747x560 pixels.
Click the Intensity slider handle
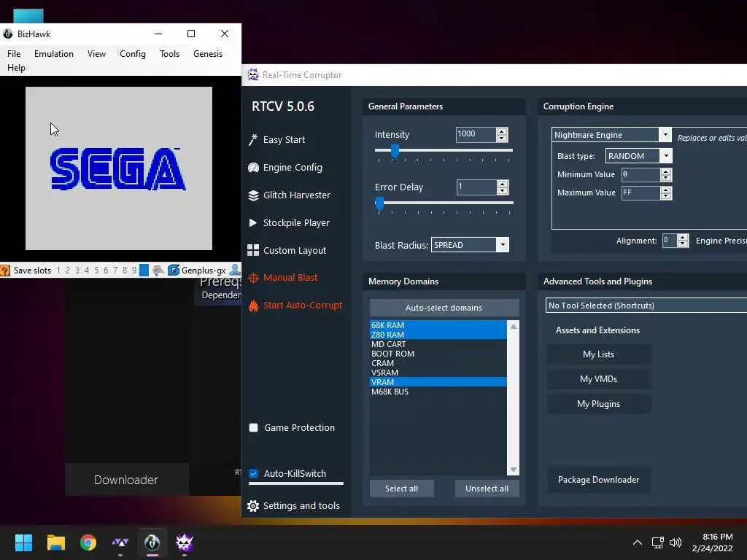[395, 151]
